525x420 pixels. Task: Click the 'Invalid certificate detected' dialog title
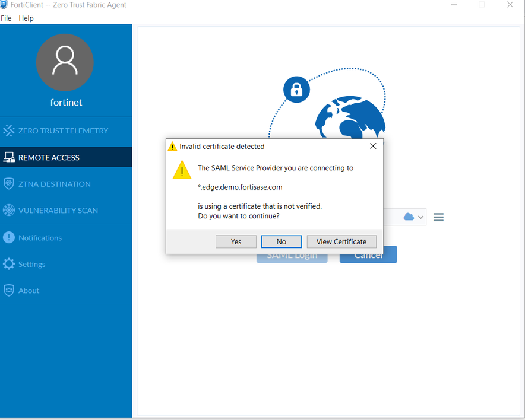click(222, 147)
